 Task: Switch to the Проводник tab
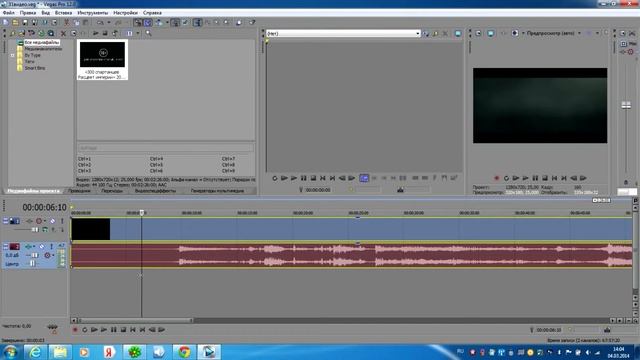click(79, 191)
